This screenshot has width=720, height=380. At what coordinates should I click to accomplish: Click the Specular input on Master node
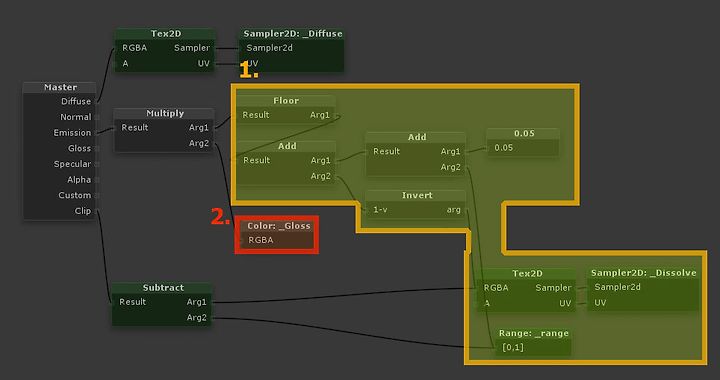pos(72,164)
